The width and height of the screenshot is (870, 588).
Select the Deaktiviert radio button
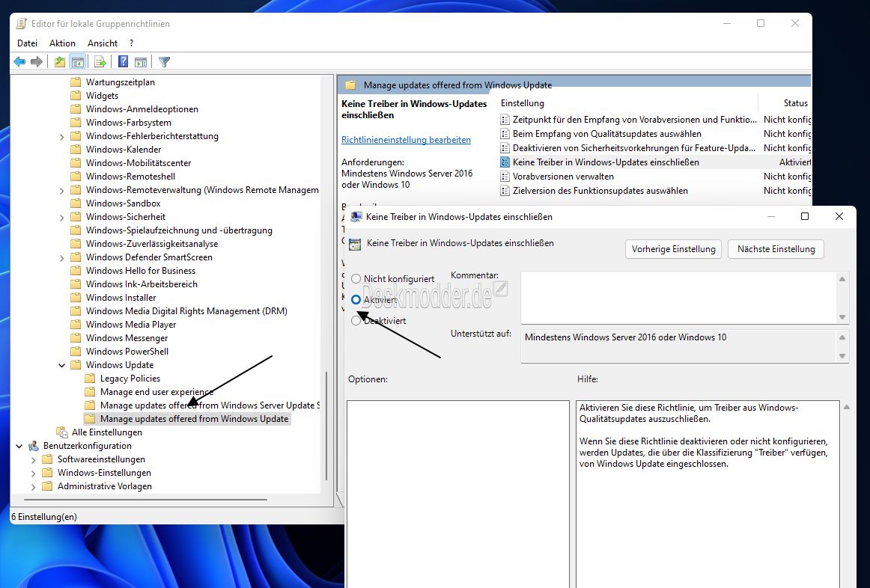tap(356, 320)
